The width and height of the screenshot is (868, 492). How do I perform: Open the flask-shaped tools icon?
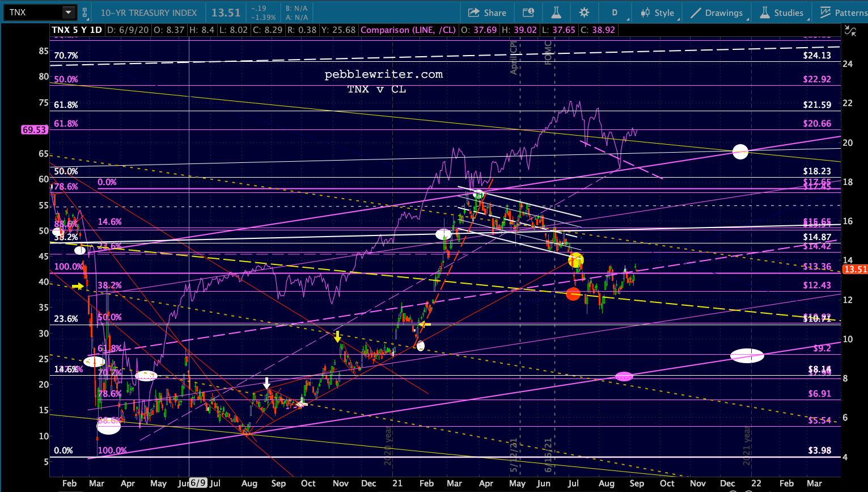click(x=556, y=12)
